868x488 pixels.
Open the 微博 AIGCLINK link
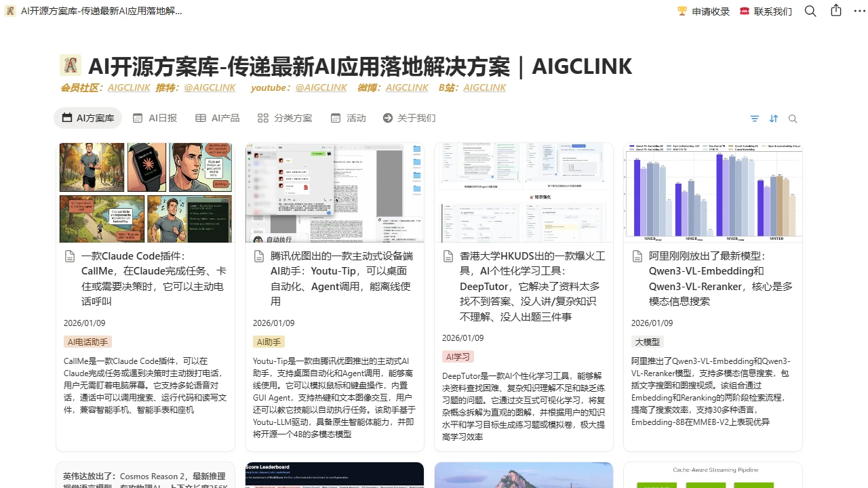coord(407,87)
